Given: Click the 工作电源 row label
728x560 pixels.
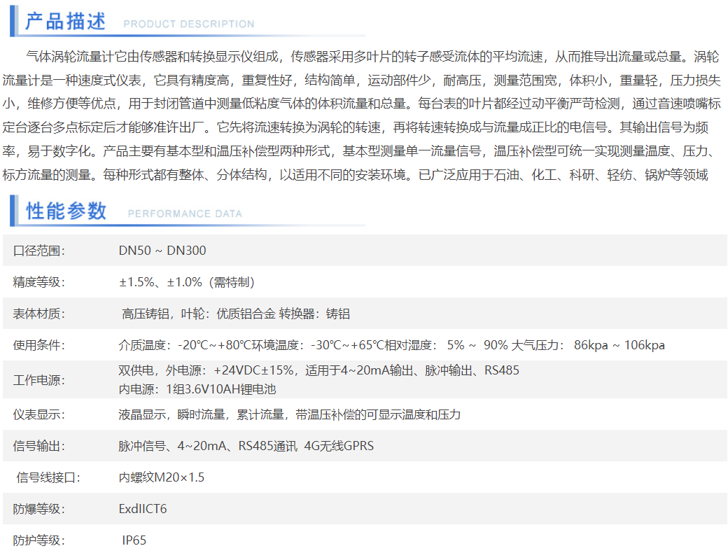Looking at the screenshot, I should pos(39,380).
